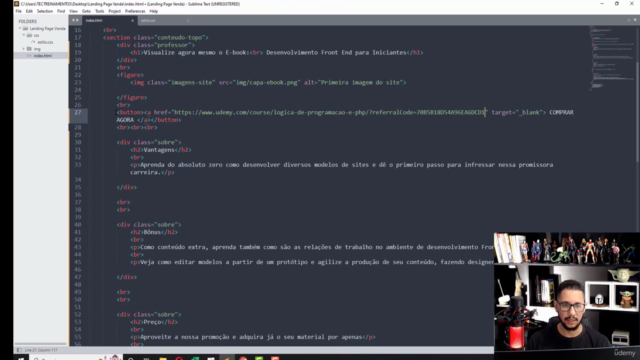640x360 pixels.
Task: Open the File menu
Action: tap(18, 11)
